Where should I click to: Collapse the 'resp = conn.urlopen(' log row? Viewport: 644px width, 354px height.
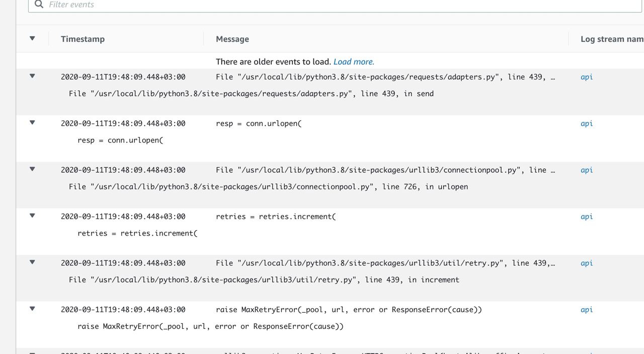[32, 122]
